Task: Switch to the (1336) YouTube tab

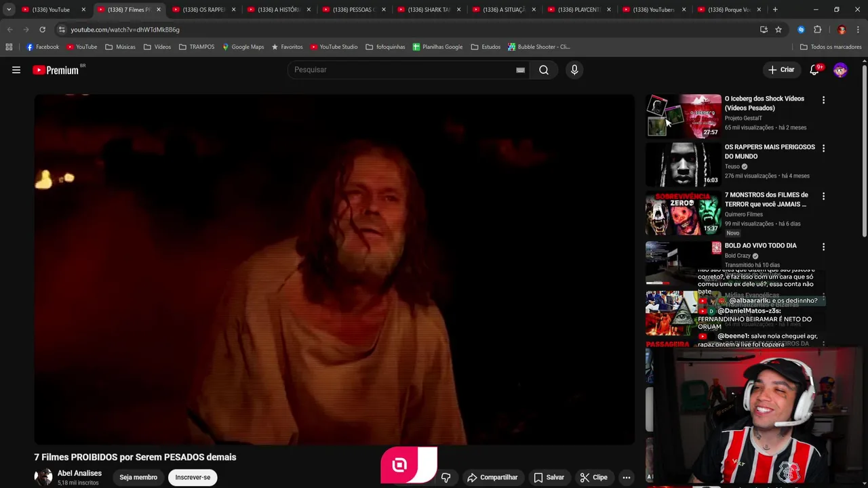Action: coord(52,9)
